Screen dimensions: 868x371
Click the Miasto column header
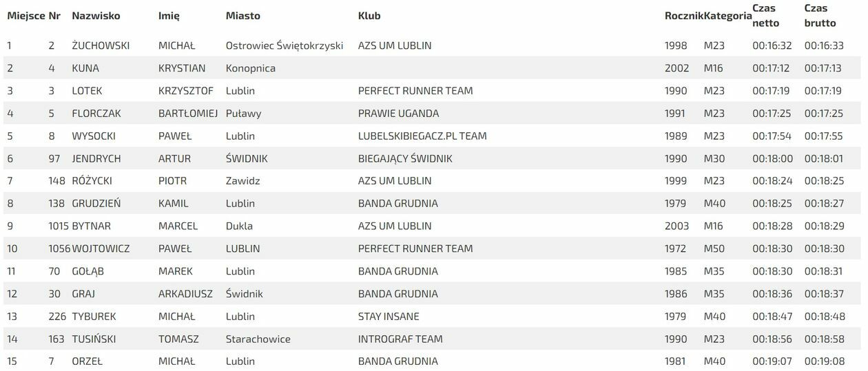[242, 15]
